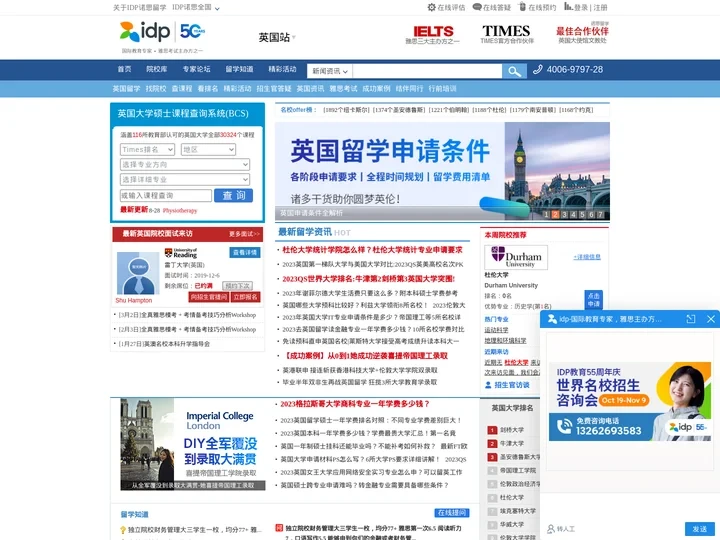Open the 地区 dropdown
720x540 pixels.
click(208, 150)
